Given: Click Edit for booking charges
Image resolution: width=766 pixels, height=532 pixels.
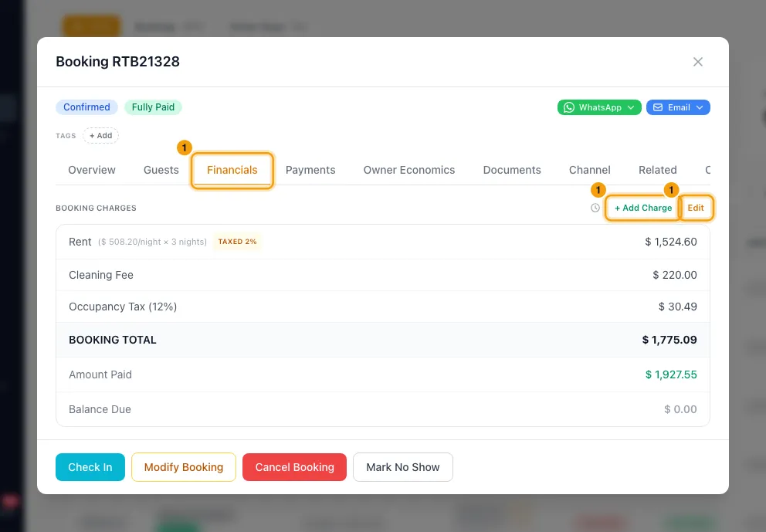Looking at the screenshot, I should click(x=696, y=208).
